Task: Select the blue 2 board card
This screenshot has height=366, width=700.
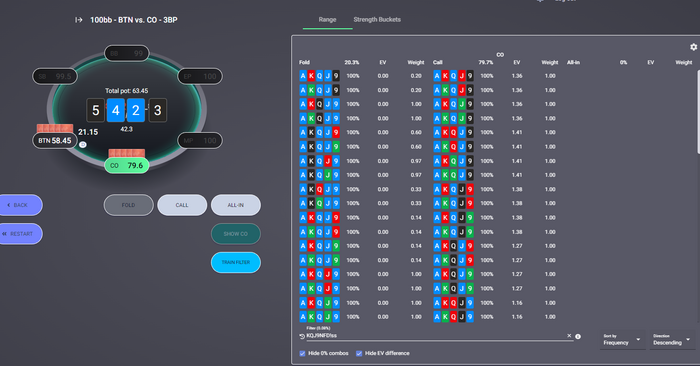Action: 136,110
